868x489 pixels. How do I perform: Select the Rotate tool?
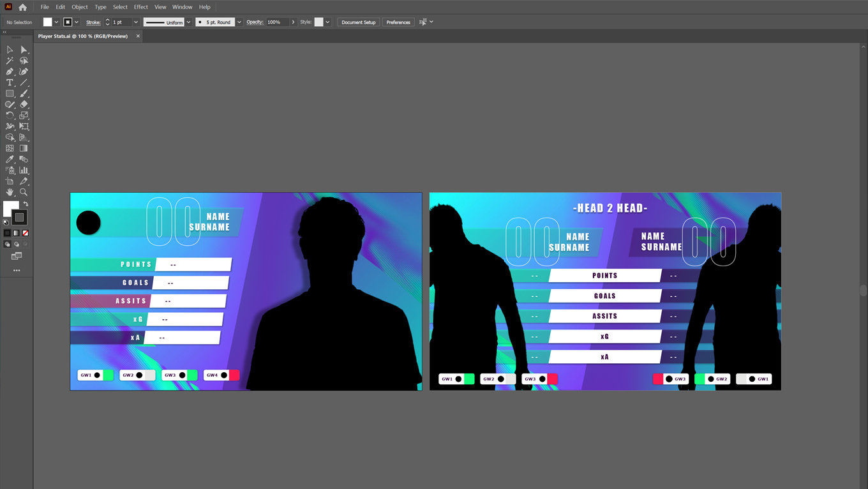tap(10, 115)
